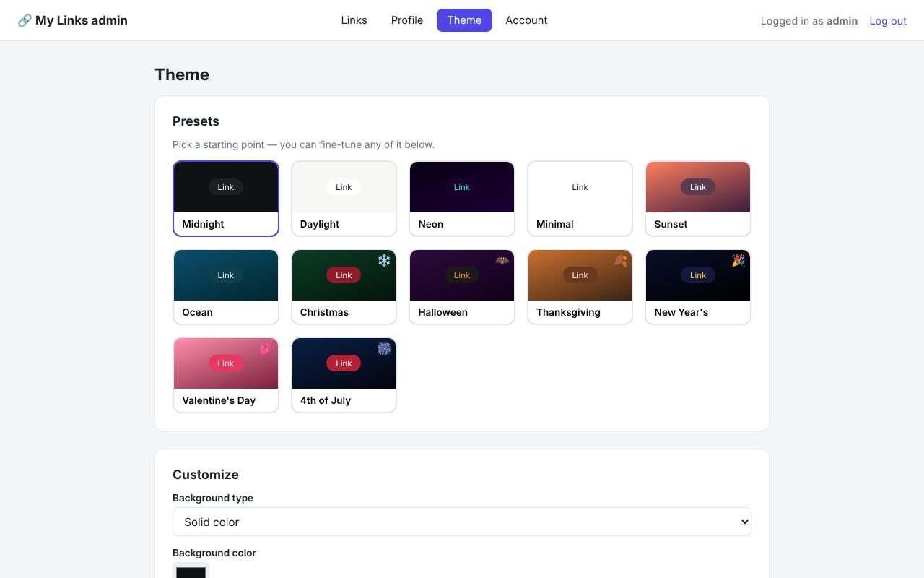This screenshot has height=578, width=924.
Task: Click the leaf icon on Thanksgiving preset
Action: click(x=620, y=260)
